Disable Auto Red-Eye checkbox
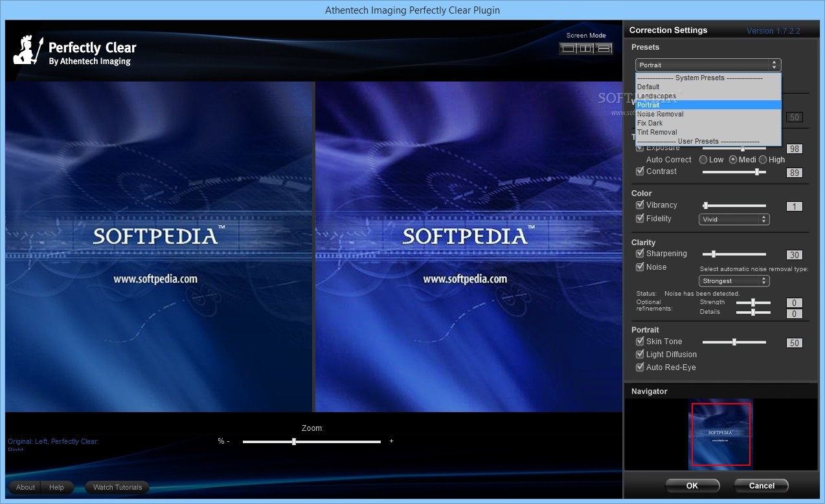The width and height of the screenshot is (825, 504). (x=640, y=367)
